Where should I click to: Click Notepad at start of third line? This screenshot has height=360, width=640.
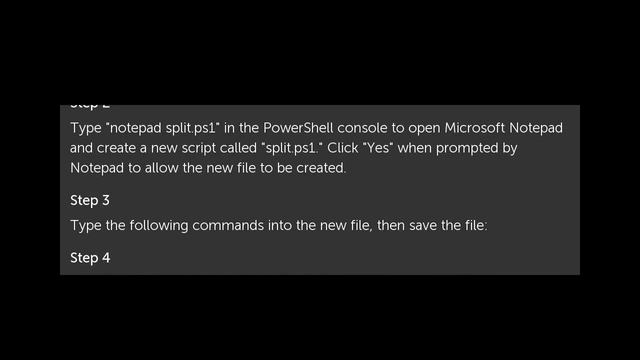coord(97,168)
